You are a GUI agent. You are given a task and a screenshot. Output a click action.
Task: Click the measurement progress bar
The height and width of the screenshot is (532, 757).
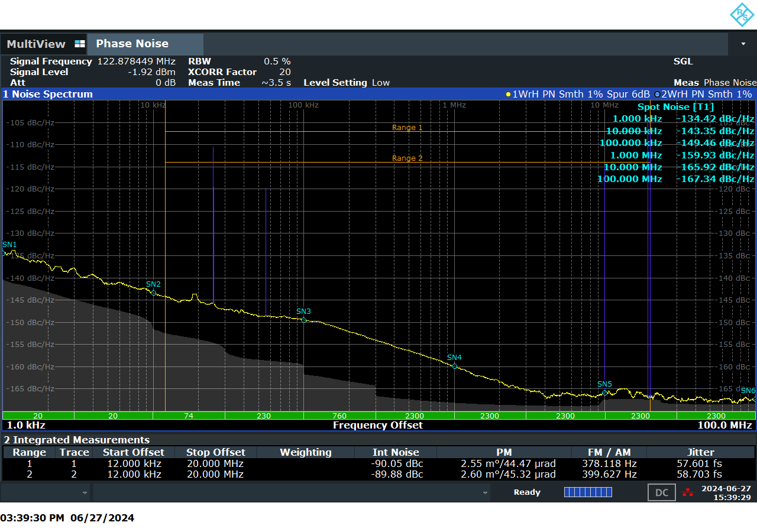click(x=588, y=492)
